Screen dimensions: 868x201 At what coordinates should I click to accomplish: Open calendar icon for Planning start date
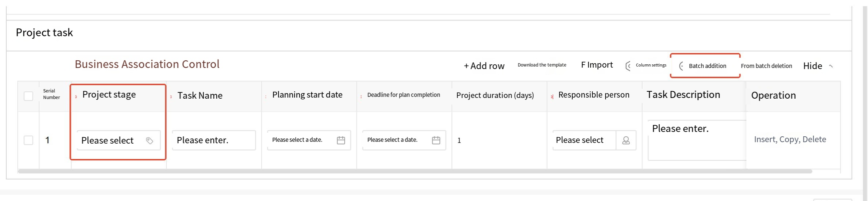pos(341,140)
